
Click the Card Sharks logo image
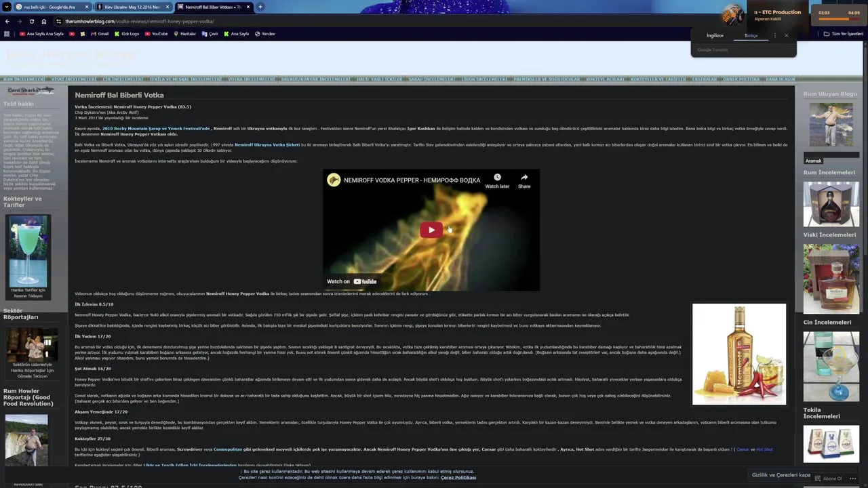(31, 91)
